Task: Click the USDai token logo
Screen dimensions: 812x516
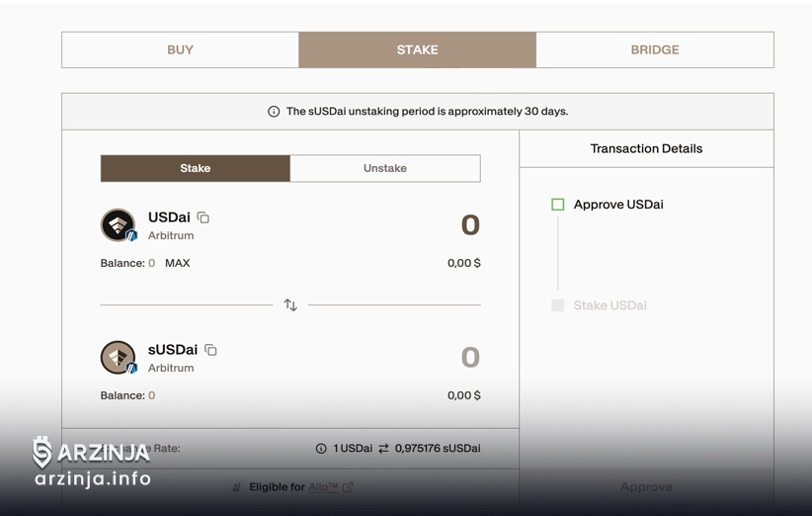Action: click(x=118, y=225)
